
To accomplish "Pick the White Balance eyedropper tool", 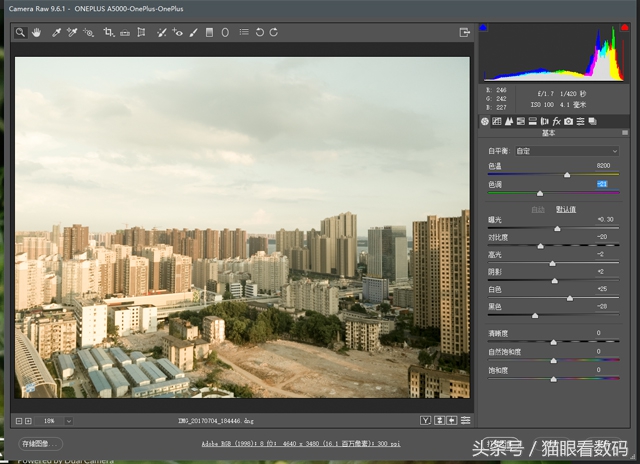I will (56, 32).
